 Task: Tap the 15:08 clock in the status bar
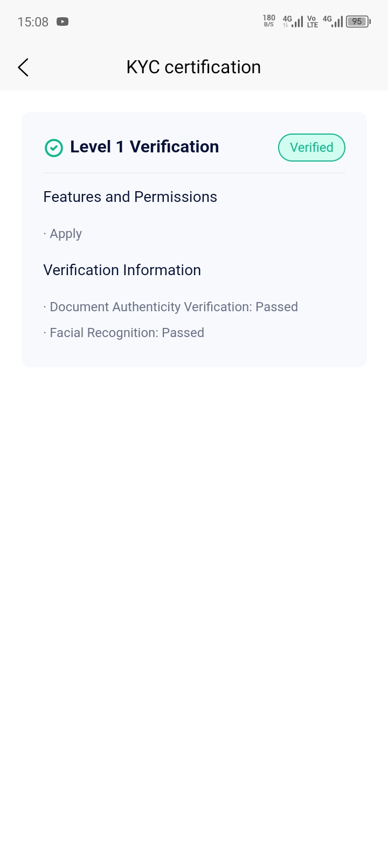[33, 22]
